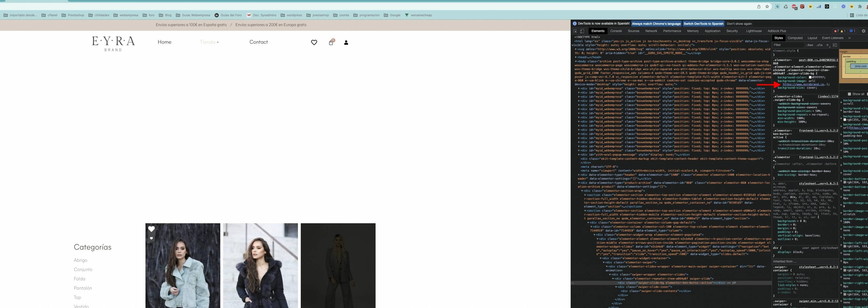
Task: Open the Application tab
Action: [x=712, y=31]
